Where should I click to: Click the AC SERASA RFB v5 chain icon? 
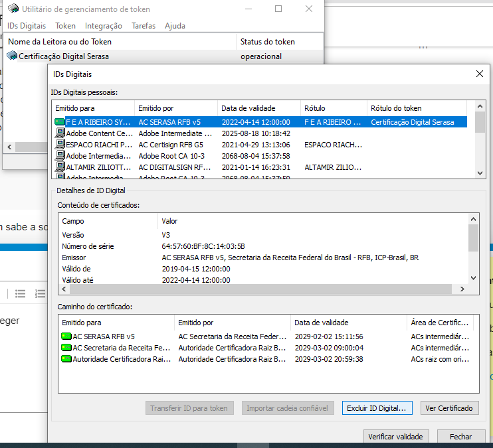[x=66, y=336]
